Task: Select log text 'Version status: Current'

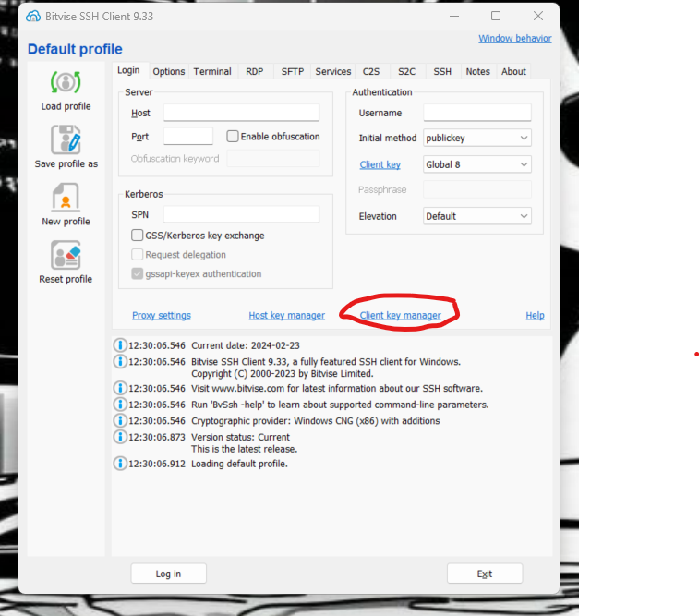Action: [x=240, y=437]
